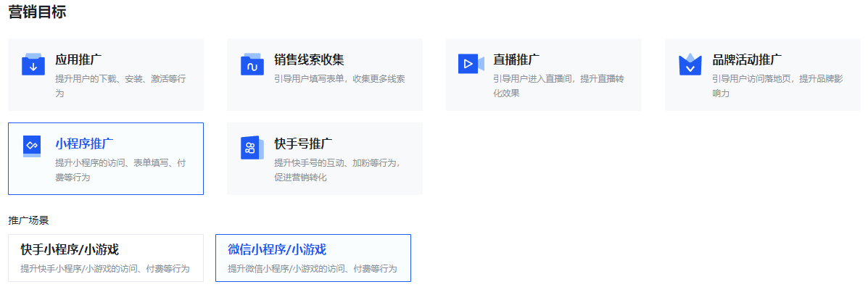Click the description 提升用户的下载、安装、激活等行为
This screenshot has width=868, height=287.
pos(120,86)
